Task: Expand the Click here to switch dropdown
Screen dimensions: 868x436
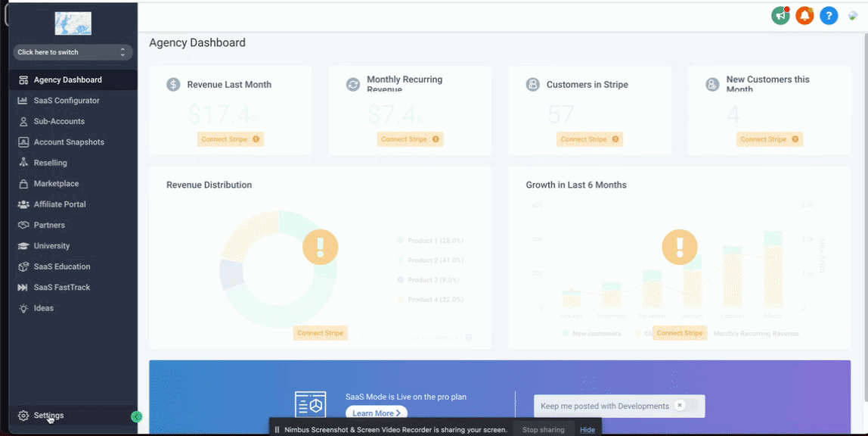Action: 73,52
